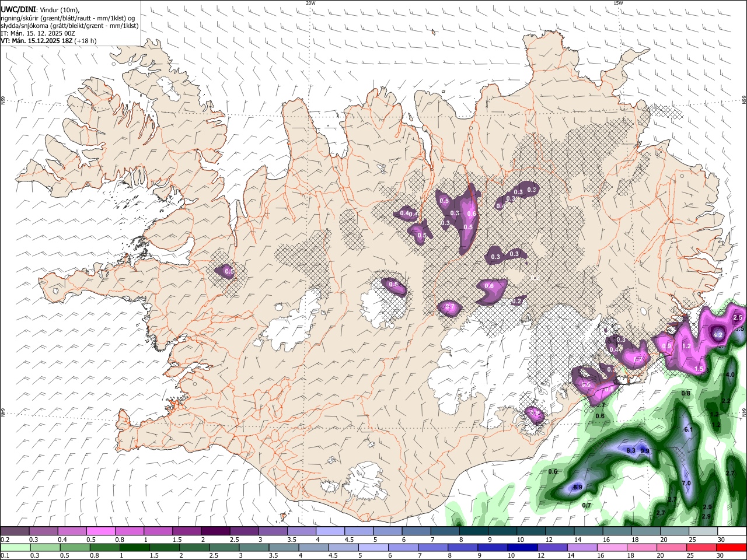This screenshot has width=747, height=560.
Task: Pick the deep blue lower swatch labeled 10
Action: 522,547
